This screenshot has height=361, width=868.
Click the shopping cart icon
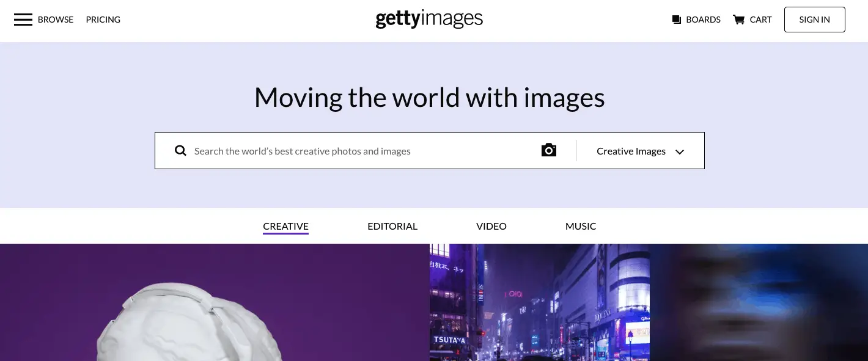(x=738, y=20)
